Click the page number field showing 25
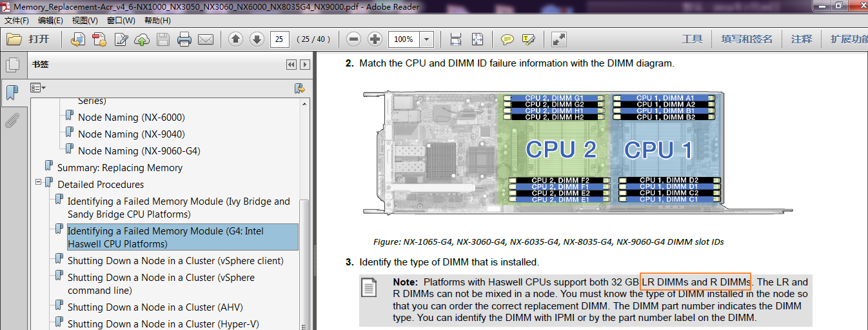Viewport: 868px width, 330px height. click(x=280, y=39)
